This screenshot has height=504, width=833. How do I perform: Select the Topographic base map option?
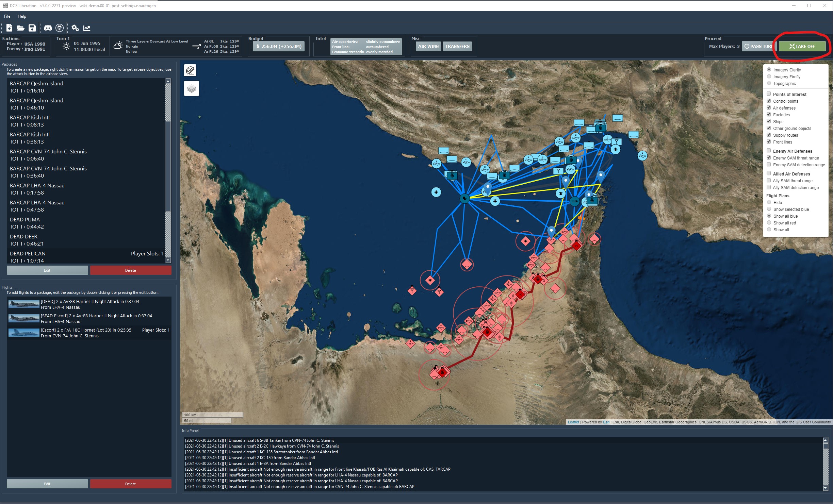769,83
